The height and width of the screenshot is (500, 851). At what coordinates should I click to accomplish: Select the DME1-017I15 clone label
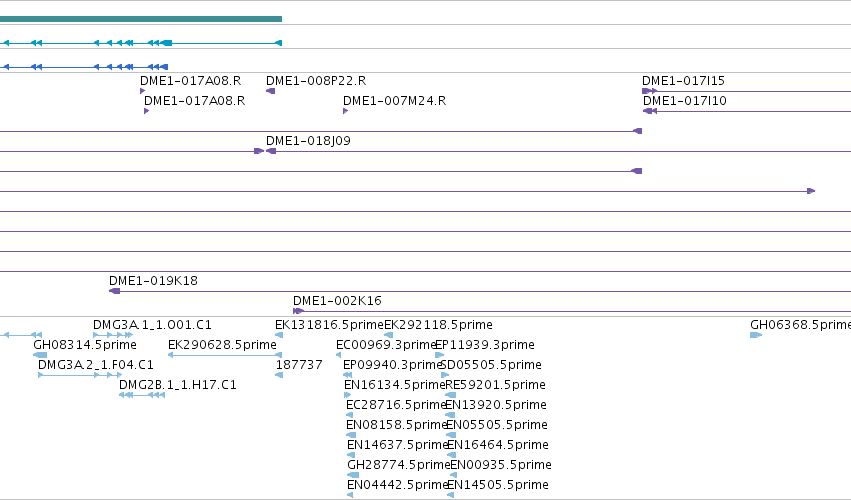coord(683,81)
